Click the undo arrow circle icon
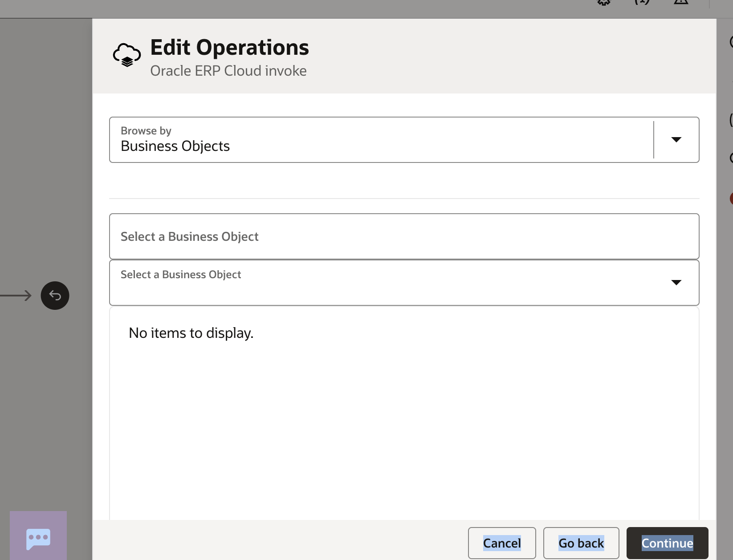733x560 pixels. click(x=55, y=296)
